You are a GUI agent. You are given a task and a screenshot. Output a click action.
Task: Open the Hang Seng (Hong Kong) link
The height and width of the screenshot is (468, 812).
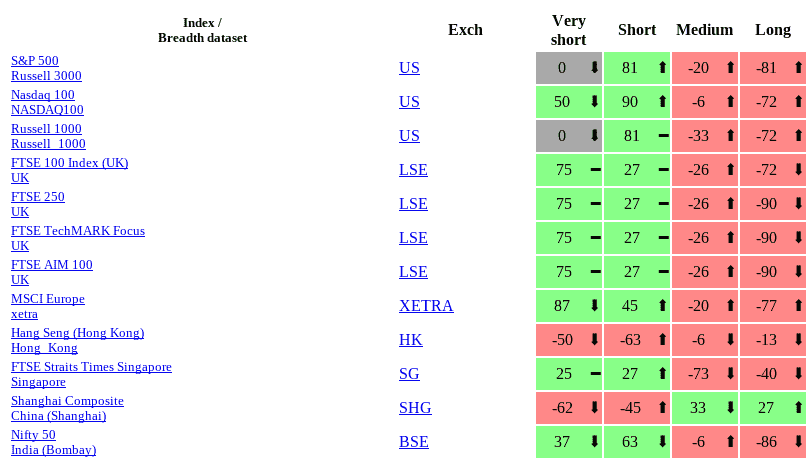pos(77,333)
